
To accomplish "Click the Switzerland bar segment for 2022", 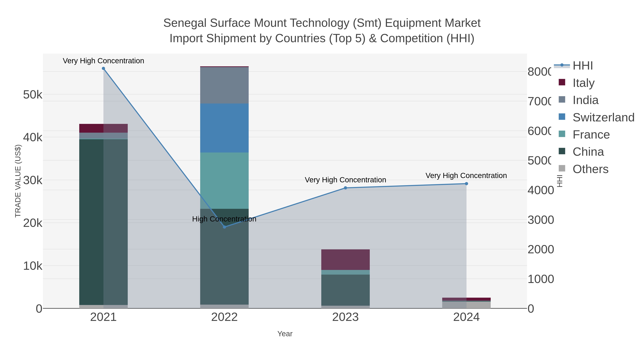I will click(225, 128).
